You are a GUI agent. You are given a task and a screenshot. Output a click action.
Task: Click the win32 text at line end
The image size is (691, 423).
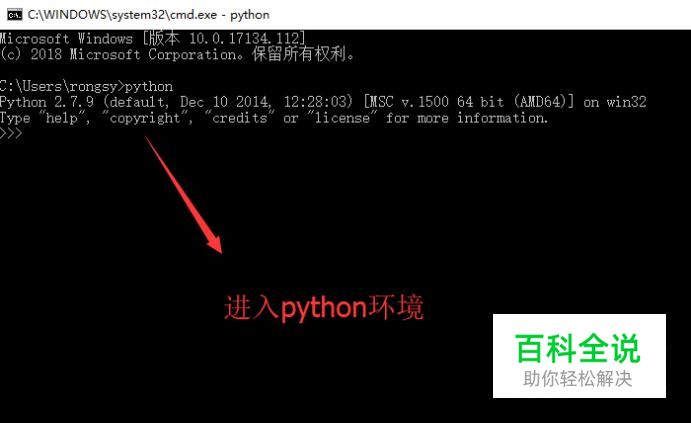tap(626, 102)
